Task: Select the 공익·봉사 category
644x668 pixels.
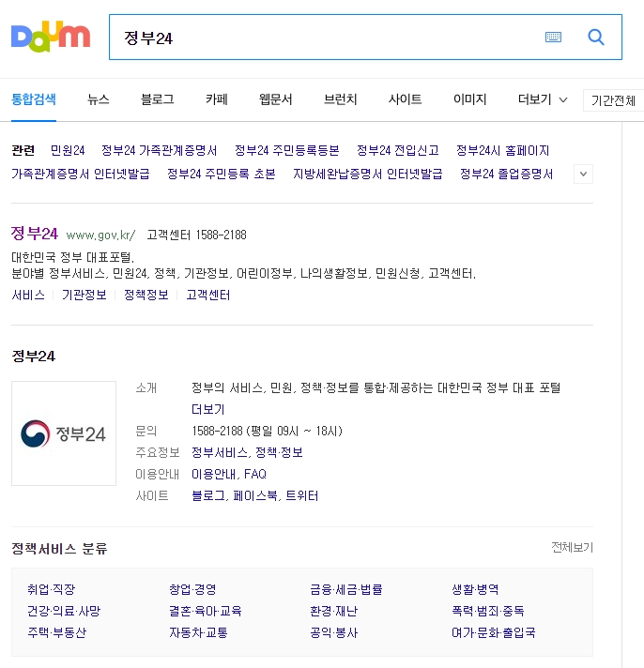Action: pos(333,632)
